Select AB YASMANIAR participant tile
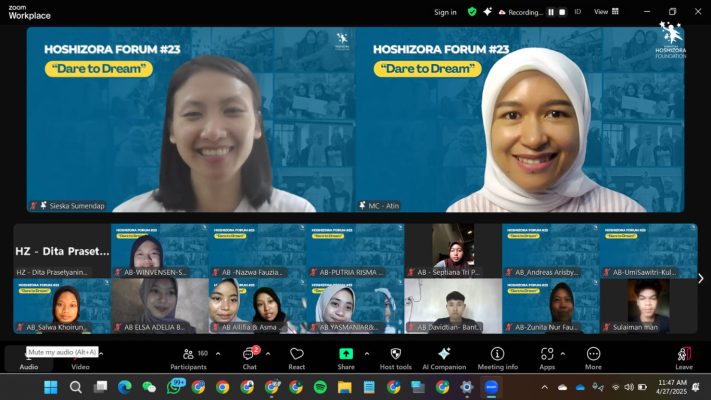The image size is (711, 400). [x=355, y=306]
